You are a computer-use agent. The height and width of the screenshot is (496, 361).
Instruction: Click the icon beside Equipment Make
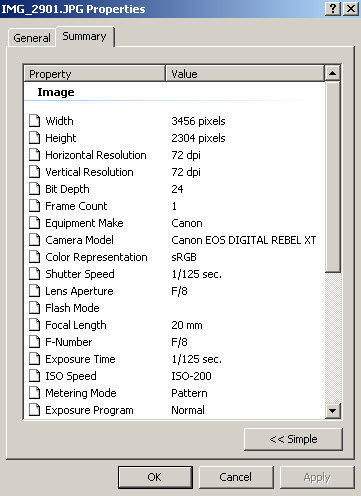[34, 223]
